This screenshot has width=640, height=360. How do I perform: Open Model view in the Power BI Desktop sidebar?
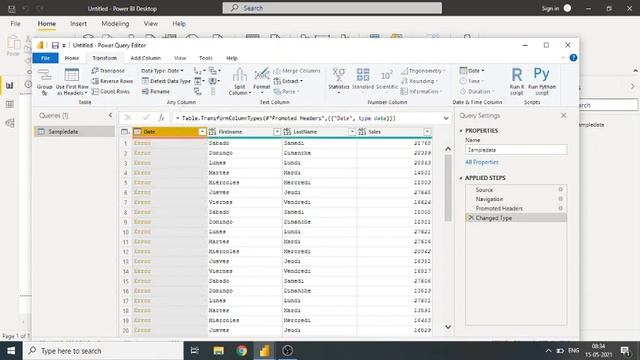coord(9,123)
